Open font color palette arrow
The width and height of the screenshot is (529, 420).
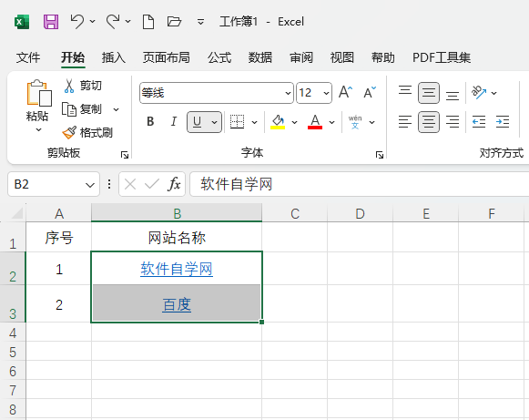(x=332, y=122)
